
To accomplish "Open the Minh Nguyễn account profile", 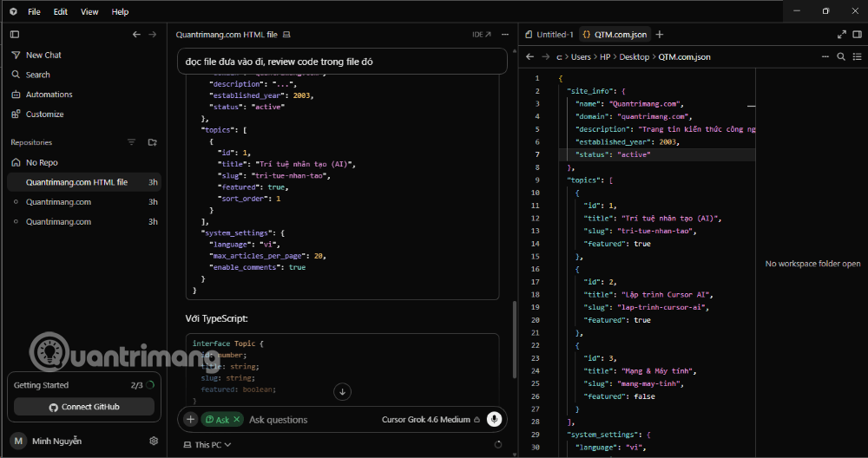I will tap(47, 441).
